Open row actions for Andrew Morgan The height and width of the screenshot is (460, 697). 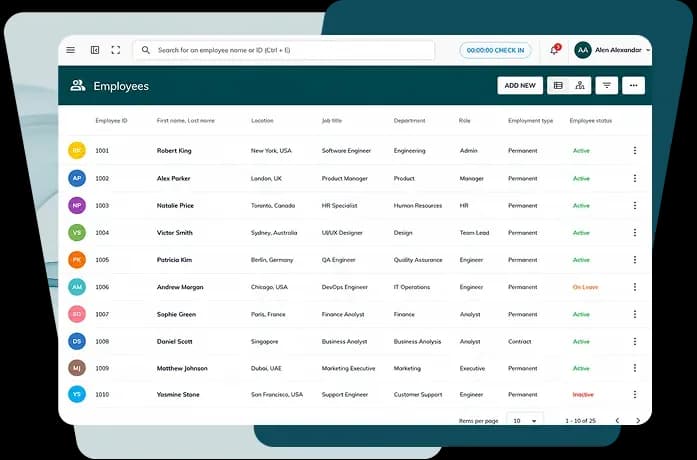click(635, 287)
